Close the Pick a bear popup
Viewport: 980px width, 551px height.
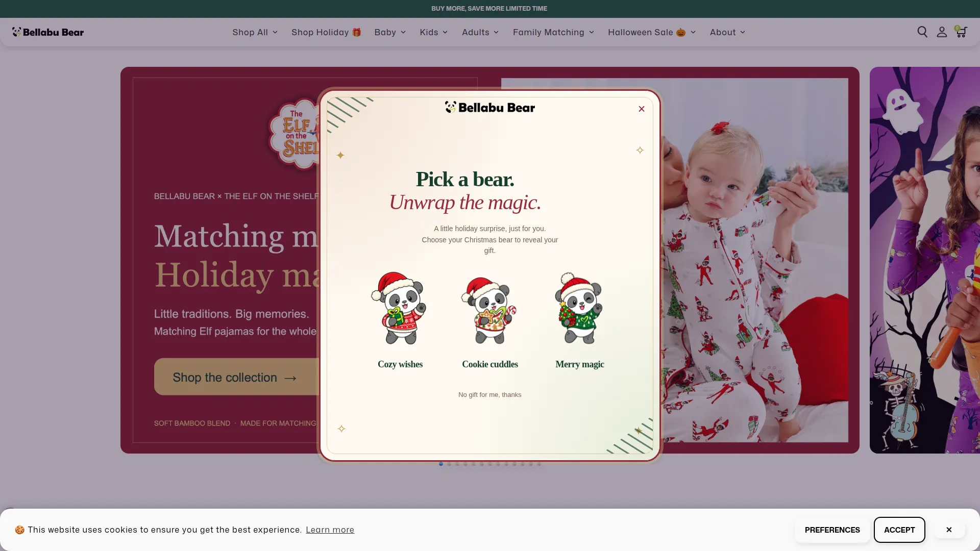pyautogui.click(x=642, y=109)
